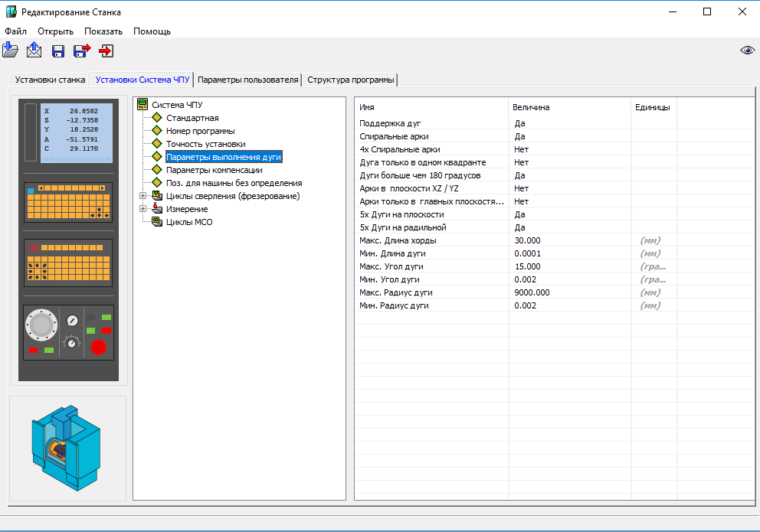Select Поз. для машины без определения
Image resolution: width=760 pixels, height=532 pixels.
234,183
